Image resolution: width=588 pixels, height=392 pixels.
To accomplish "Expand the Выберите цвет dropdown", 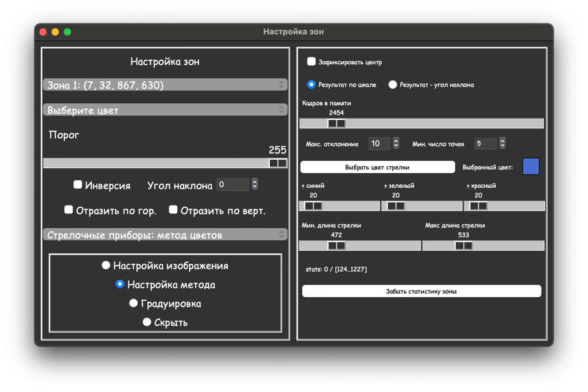I will pos(165,110).
